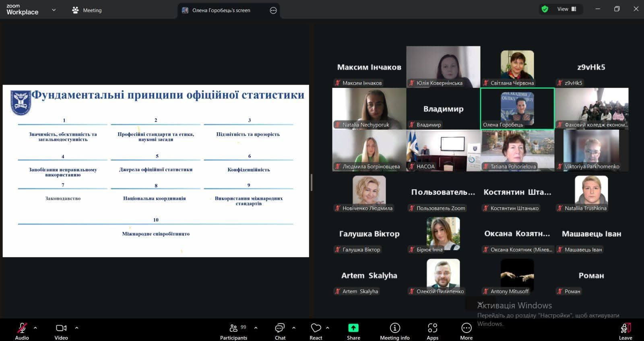The image size is (644, 341).
Task: Expand video settings arrow next to Video
Action: 77,328
